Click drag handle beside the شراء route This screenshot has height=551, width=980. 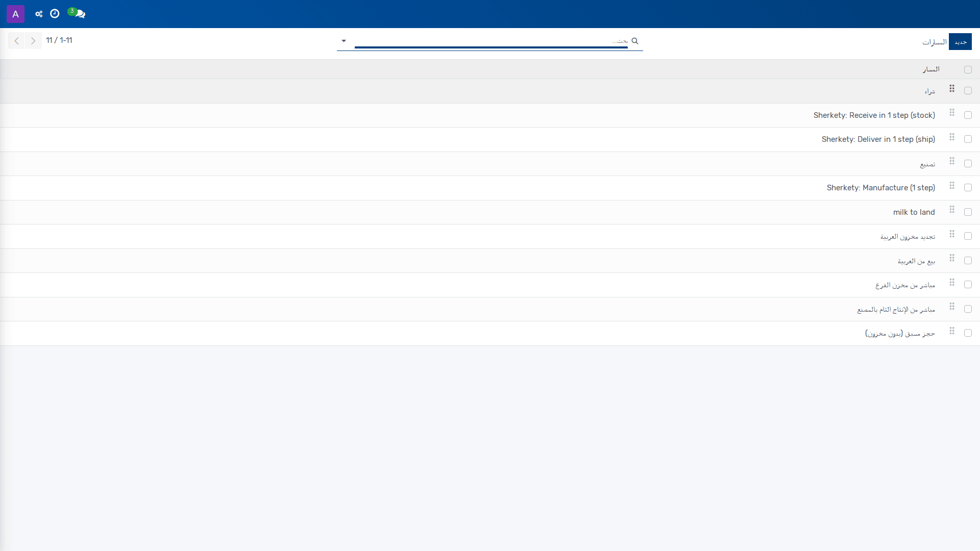click(952, 89)
